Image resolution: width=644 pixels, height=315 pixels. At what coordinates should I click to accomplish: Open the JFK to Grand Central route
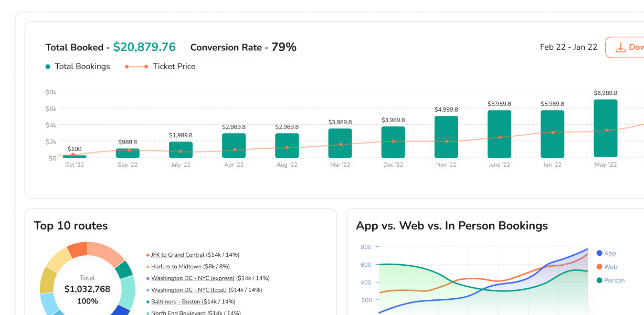pyautogui.click(x=177, y=255)
